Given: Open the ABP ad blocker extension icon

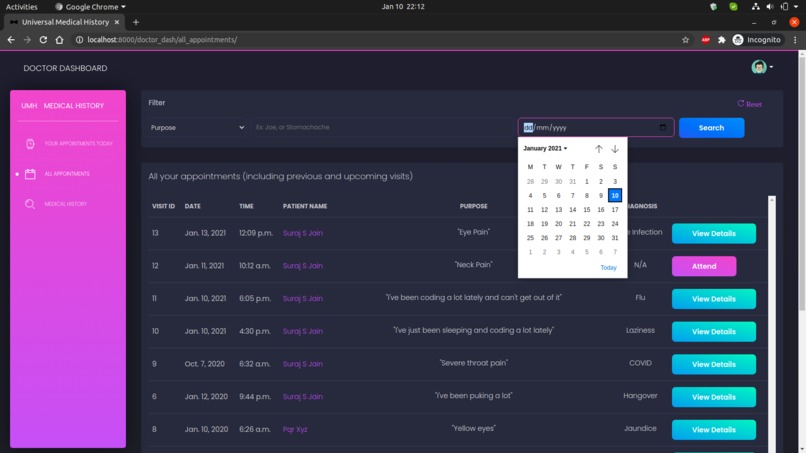Looking at the screenshot, I should click(706, 40).
